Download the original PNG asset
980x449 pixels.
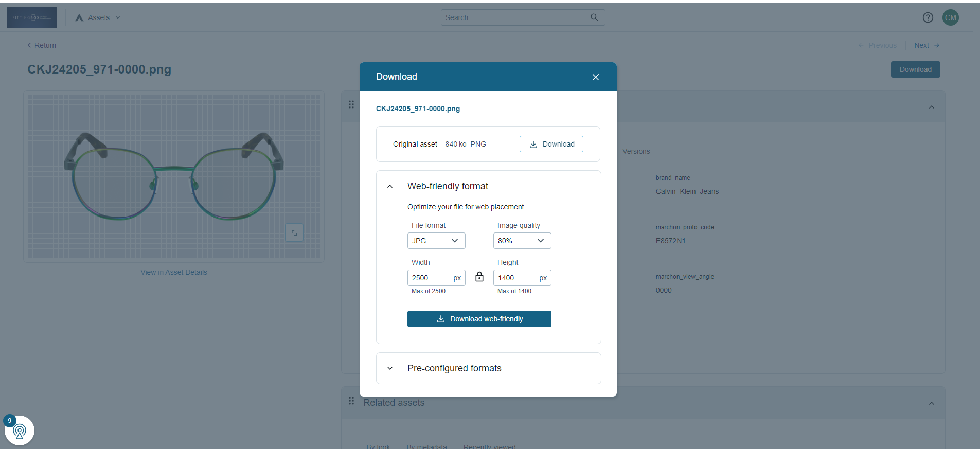pos(551,144)
